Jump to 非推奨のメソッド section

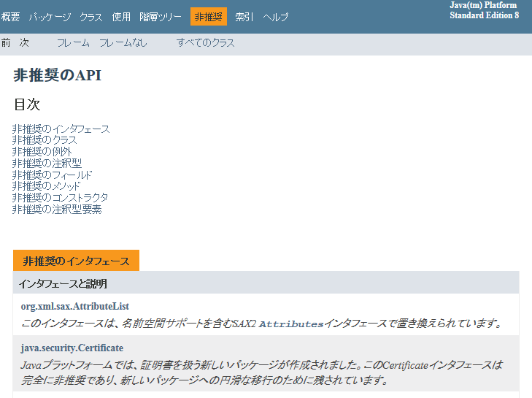tap(47, 186)
